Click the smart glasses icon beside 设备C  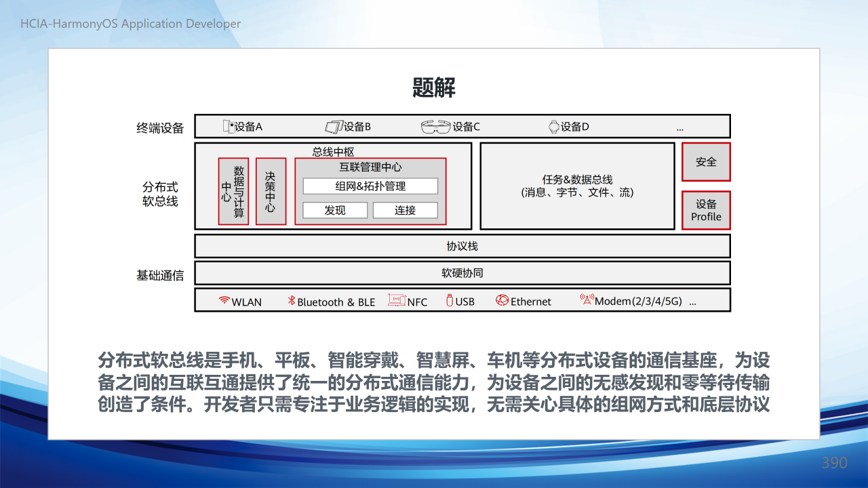pyautogui.click(x=435, y=127)
